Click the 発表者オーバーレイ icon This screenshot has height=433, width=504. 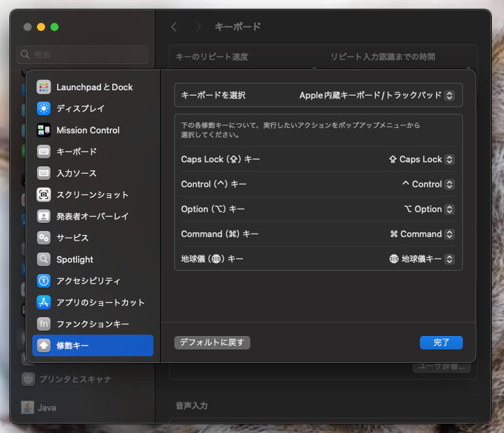click(44, 217)
